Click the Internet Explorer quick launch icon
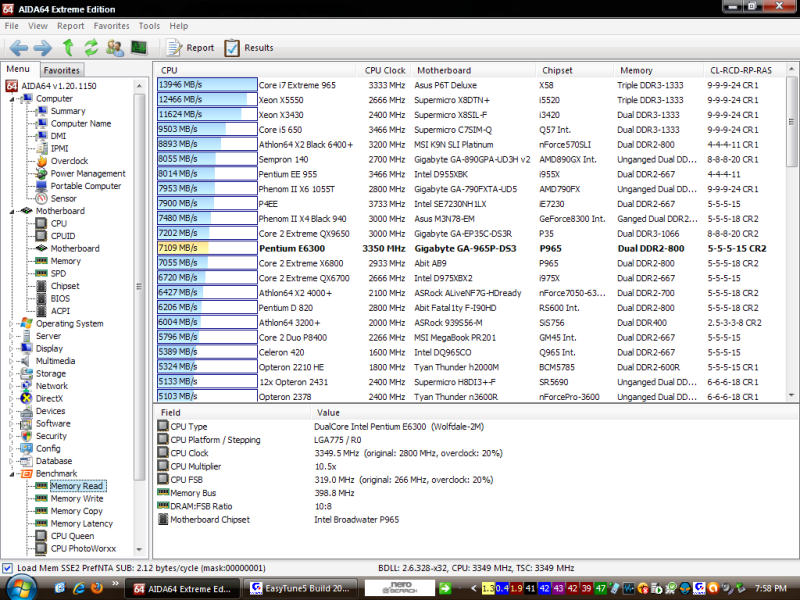The height and width of the screenshot is (600, 800). (x=79, y=588)
